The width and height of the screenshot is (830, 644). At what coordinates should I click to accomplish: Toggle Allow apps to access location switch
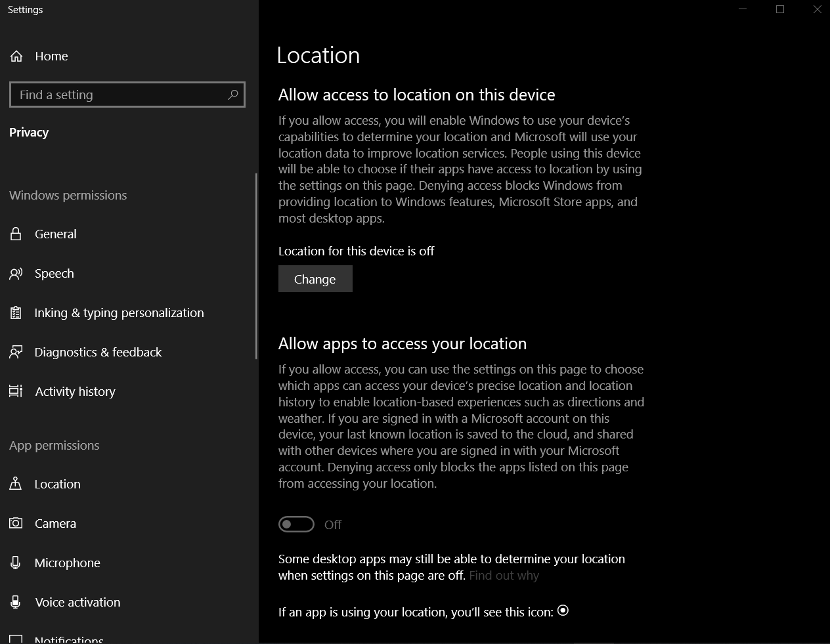(x=296, y=524)
